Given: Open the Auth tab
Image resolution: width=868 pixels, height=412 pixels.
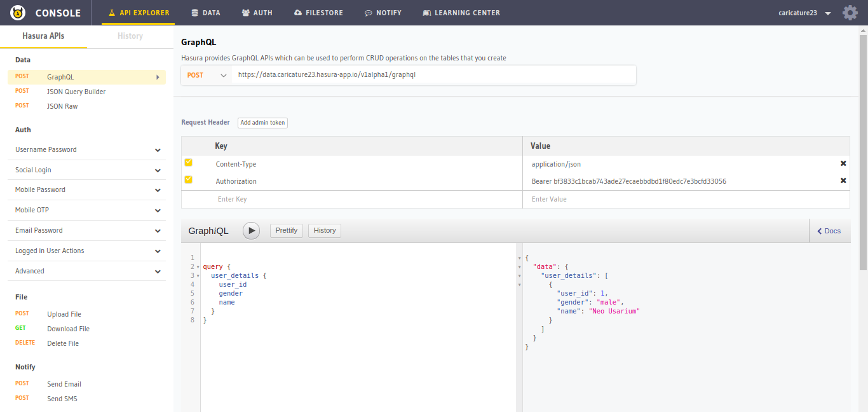Looking at the screenshot, I should [x=259, y=13].
